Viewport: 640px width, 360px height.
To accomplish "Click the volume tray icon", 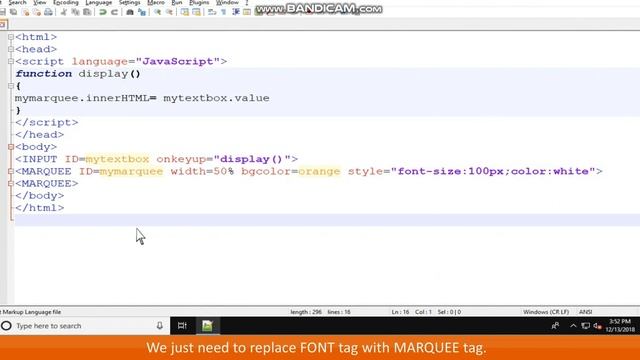I will click(x=598, y=326).
